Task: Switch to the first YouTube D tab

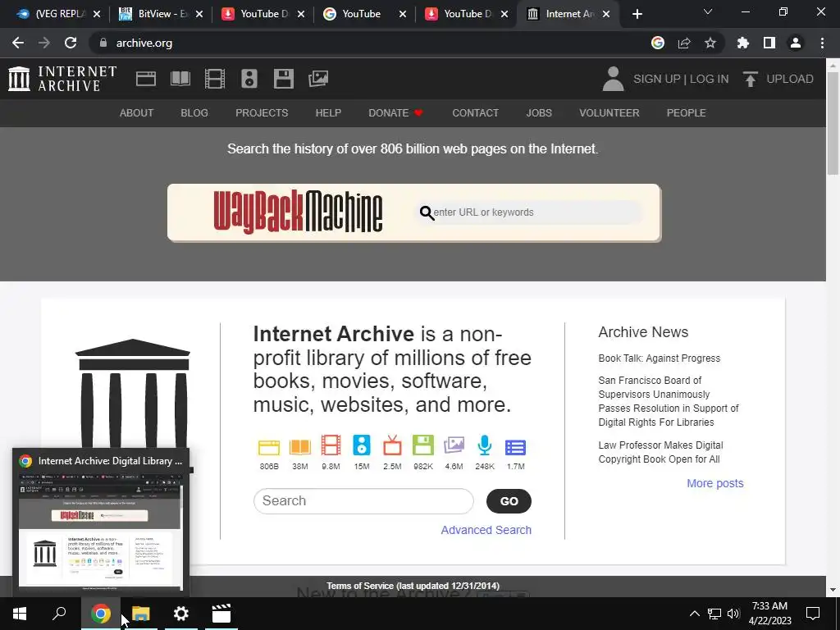Action: 262,14
